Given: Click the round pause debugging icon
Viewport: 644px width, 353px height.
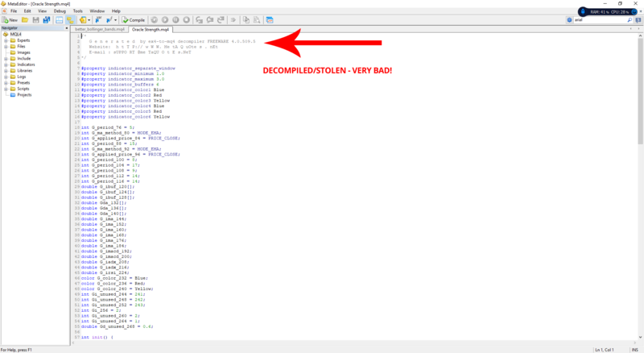Looking at the screenshot, I should click(175, 20).
